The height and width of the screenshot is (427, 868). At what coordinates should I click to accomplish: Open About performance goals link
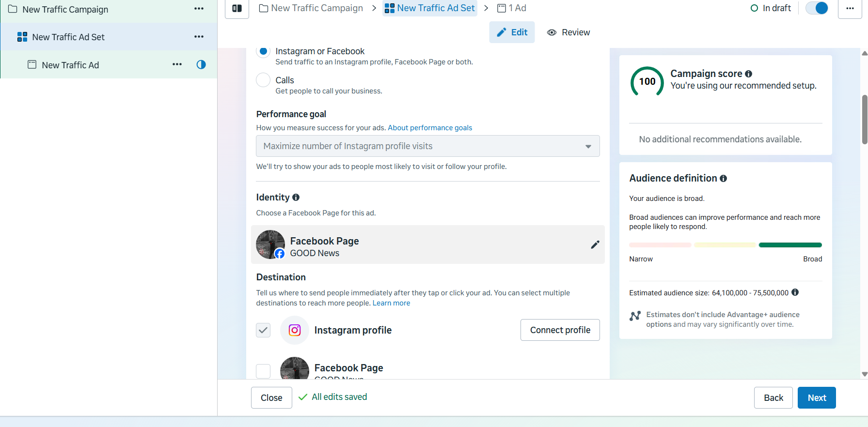click(430, 128)
